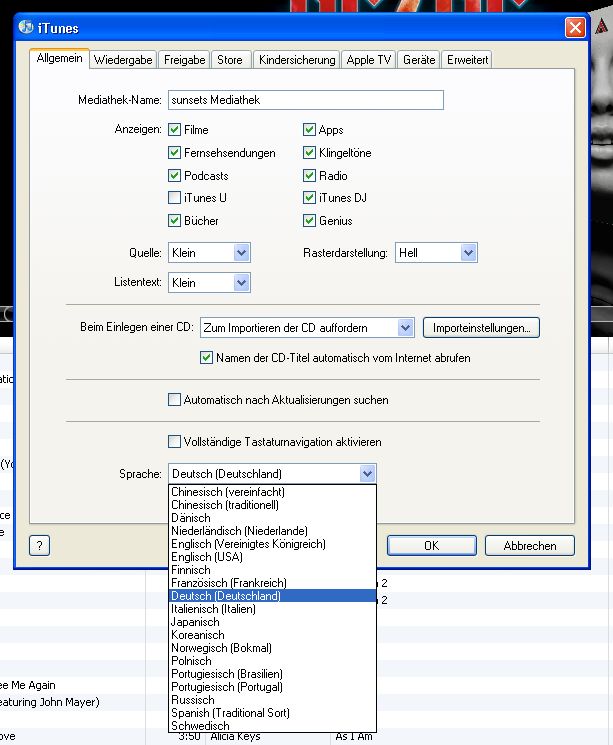Viewport: 613px width, 745px height.
Task: Select Spanish (Traditional Sort) option
Action: [273, 713]
